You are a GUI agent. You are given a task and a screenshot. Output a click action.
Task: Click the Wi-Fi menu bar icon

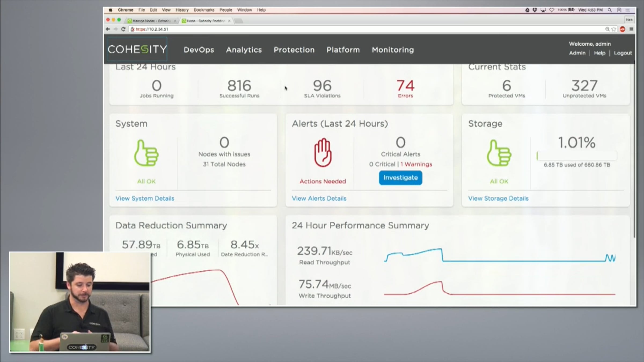click(552, 10)
